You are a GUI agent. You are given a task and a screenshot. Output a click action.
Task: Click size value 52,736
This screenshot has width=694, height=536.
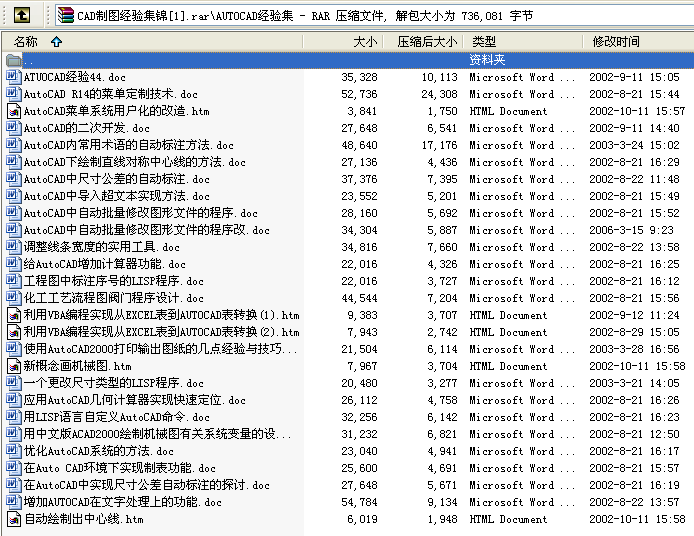pyautogui.click(x=359, y=94)
